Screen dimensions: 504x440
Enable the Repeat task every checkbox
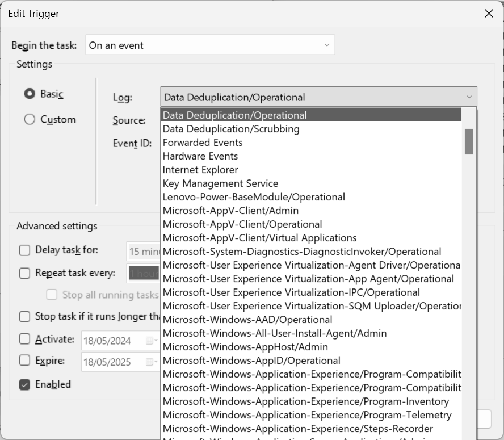point(24,273)
